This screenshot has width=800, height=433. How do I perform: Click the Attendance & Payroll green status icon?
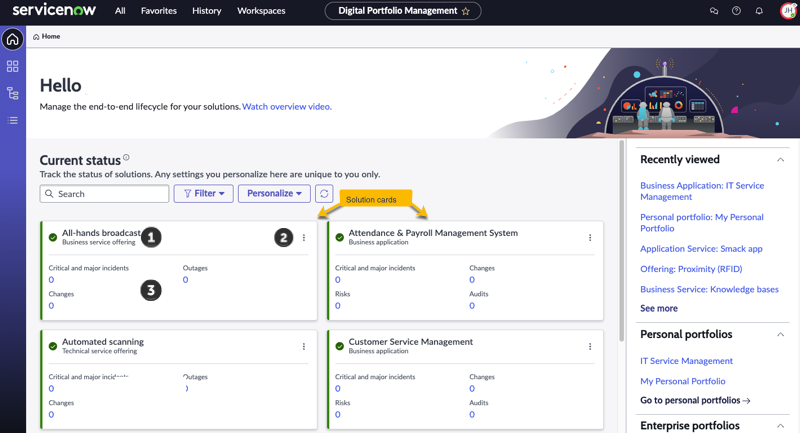(x=339, y=237)
